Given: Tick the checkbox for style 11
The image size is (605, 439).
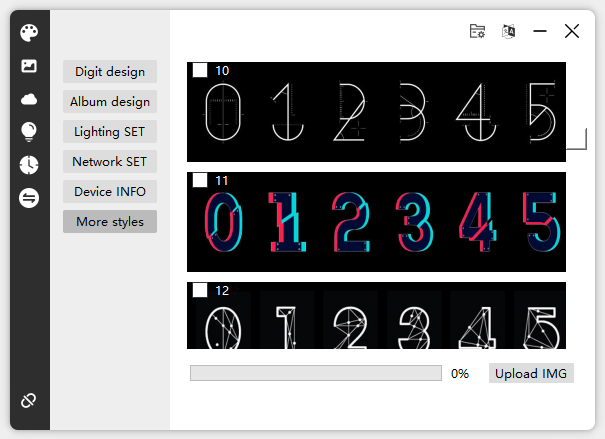Looking at the screenshot, I should [x=200, y=180].
